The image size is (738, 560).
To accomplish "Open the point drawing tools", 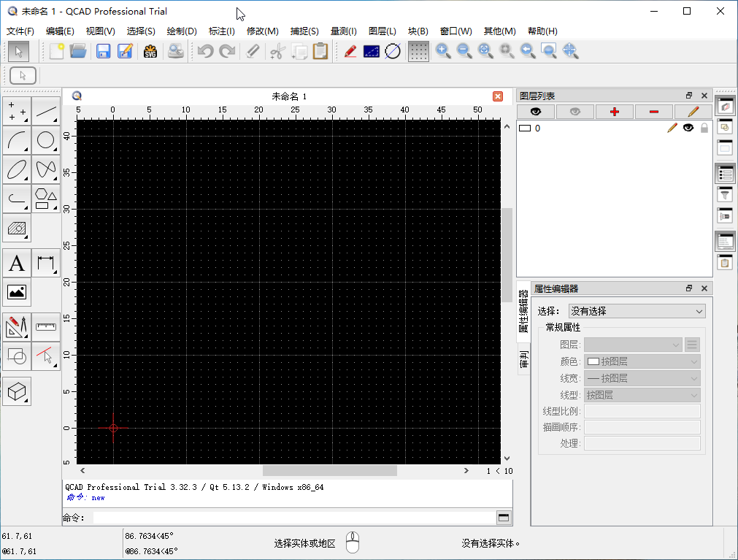I will [17, 111].
